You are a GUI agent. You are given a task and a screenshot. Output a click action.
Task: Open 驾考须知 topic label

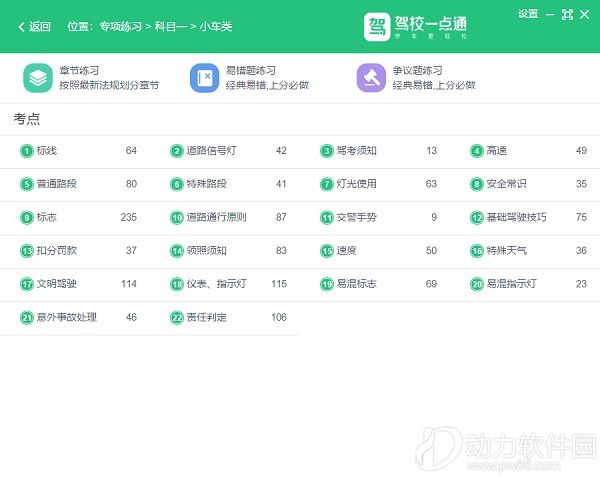point(357,150)
